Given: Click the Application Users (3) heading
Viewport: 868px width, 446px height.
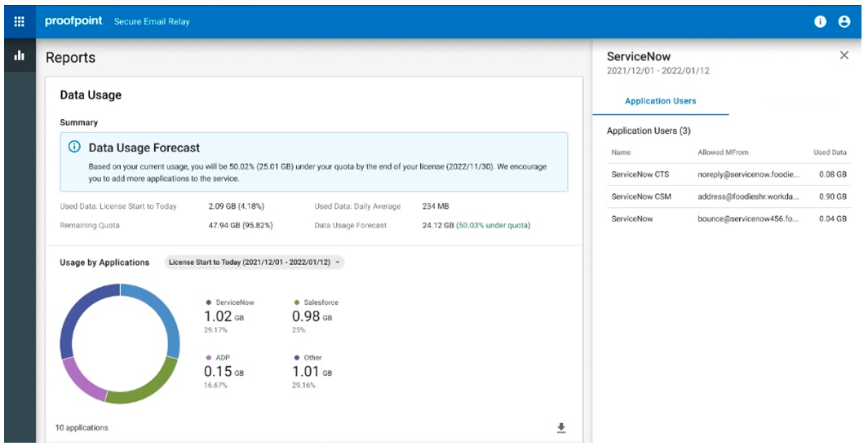Looking at the screenshot, I should 649,130.
